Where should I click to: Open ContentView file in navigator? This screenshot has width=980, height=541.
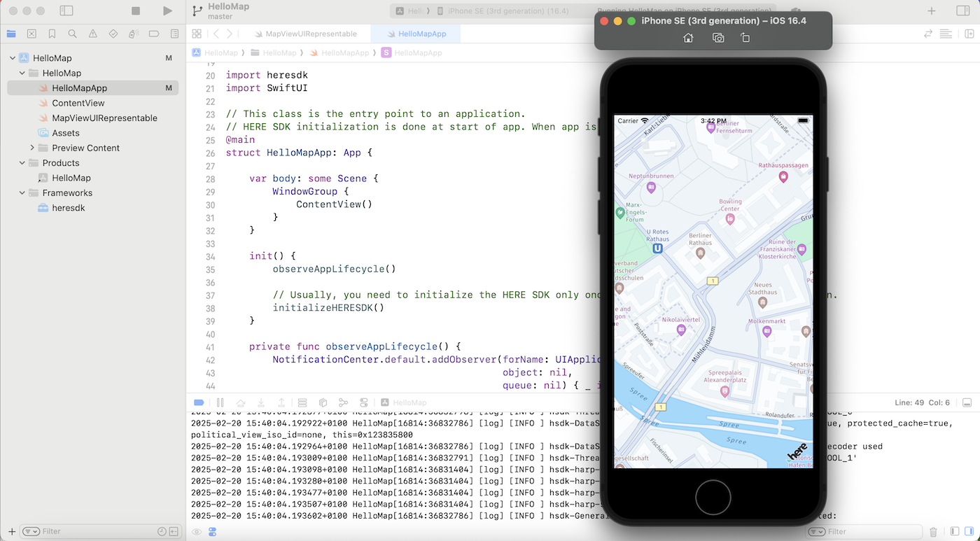click(x=92, y=103)
